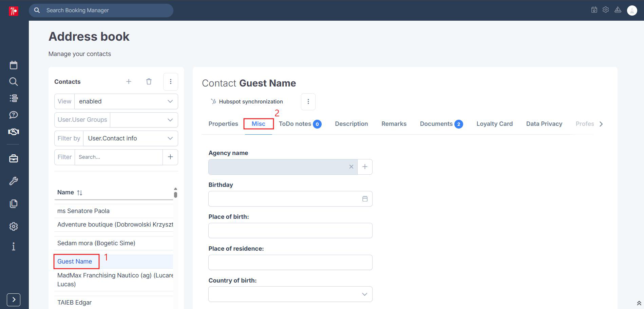Click the Hubspot synchronization button

click(247, 101)
